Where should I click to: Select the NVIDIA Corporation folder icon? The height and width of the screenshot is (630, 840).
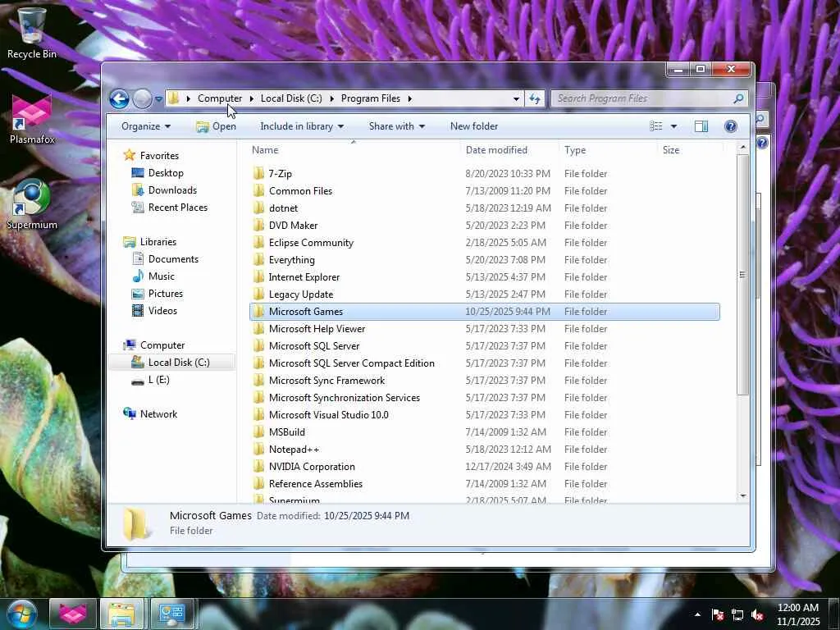(x=258, y=466)
